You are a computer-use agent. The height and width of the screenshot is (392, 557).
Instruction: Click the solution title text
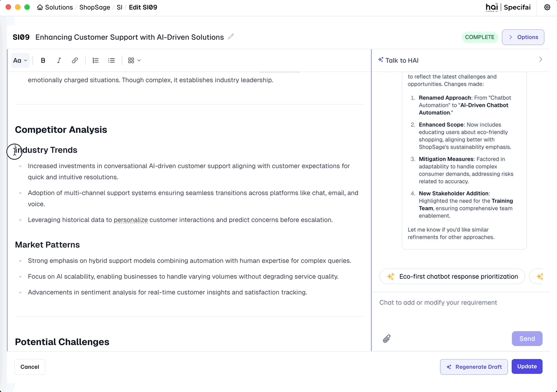click(129, 37)
